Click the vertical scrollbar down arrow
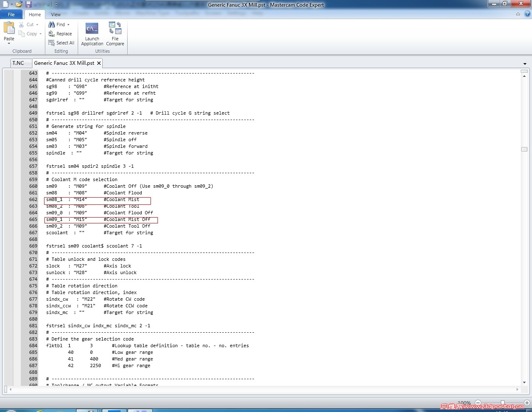Screen dimensions: 532x412 click(x=524, y=383)
